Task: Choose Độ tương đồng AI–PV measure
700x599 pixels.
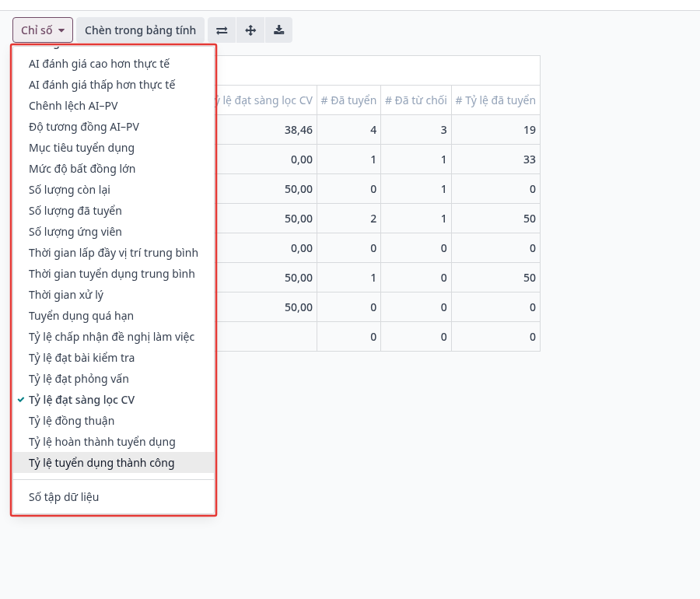Action: pos(114,127)
